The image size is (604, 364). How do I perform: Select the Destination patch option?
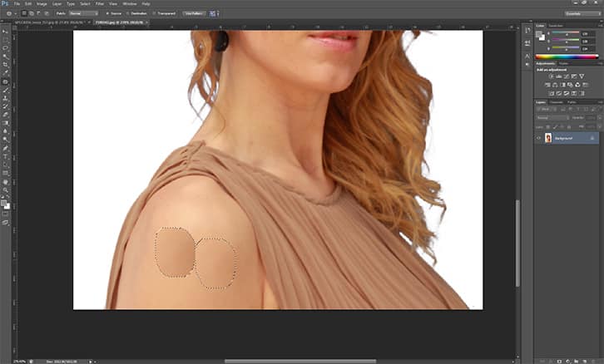tap(136, 13)
